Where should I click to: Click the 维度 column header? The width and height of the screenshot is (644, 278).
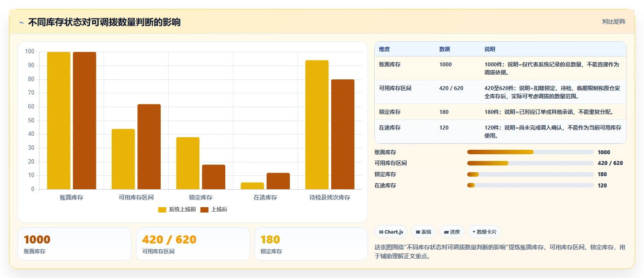point(385,49)
